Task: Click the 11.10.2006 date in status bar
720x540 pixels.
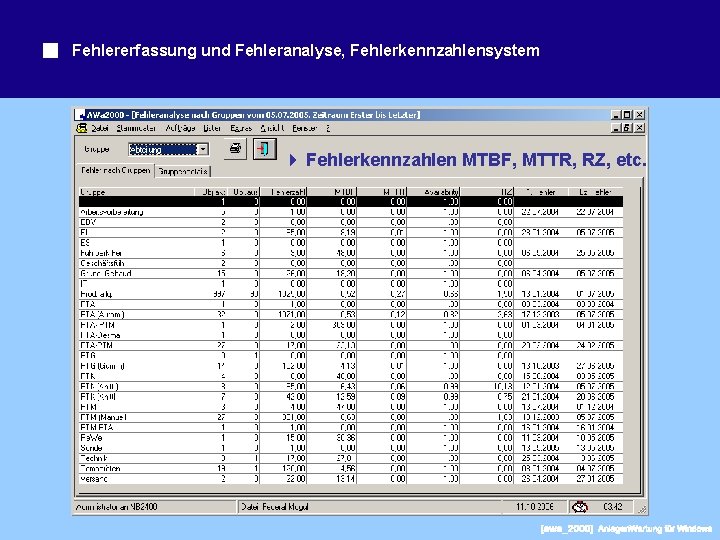Action: [535, 507]
